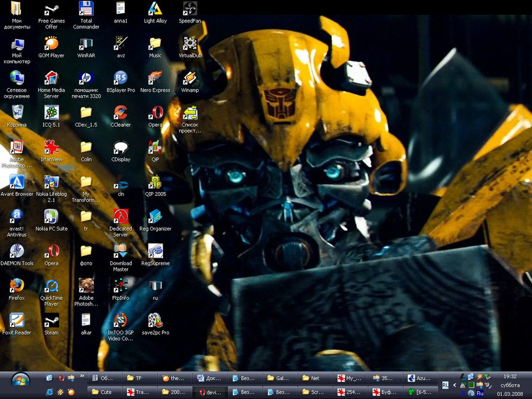Viewport: 532px width, 399px height.
Task: Click the avast tray icon
Action: (471, 393)
